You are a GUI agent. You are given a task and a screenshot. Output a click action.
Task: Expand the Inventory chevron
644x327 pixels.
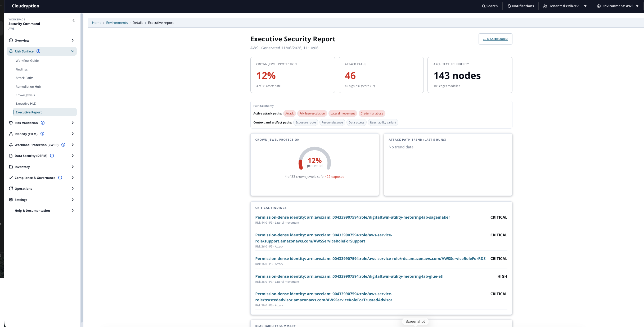point(73,167)
